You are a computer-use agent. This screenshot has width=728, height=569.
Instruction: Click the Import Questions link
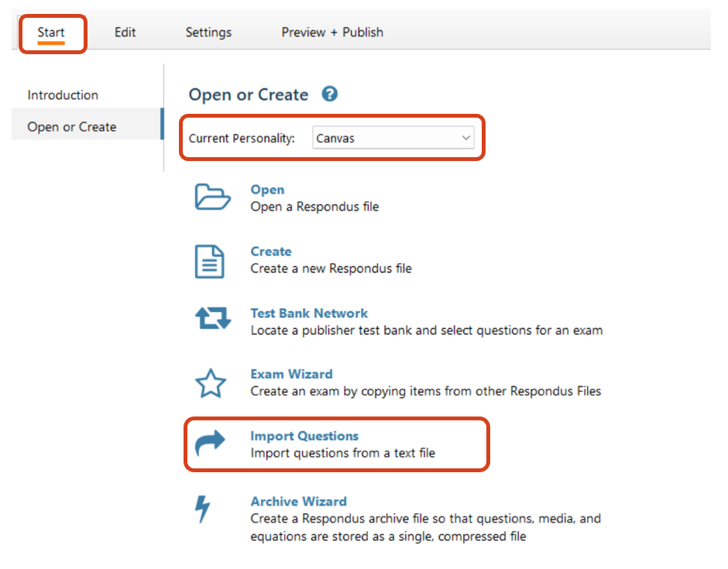[x=304, y=436]
